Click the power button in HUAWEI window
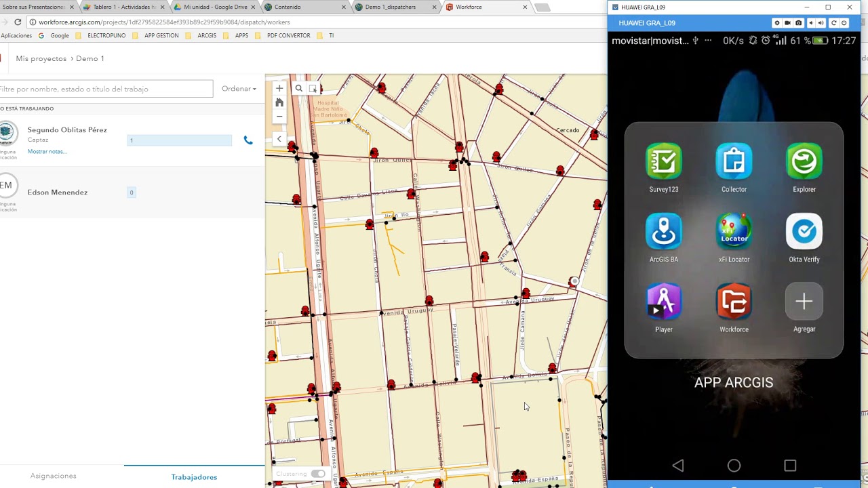This screenshot has height=488, width=868. [844, 23]
